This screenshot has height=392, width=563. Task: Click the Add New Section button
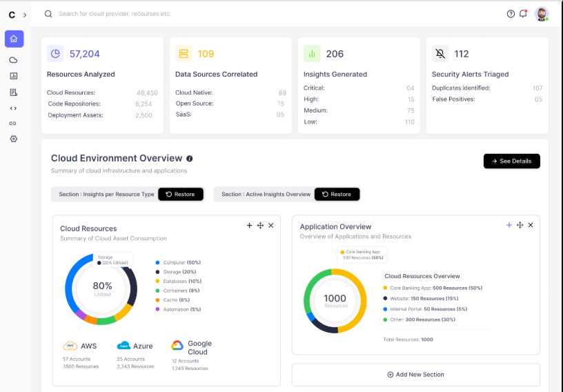click(415, 375)
